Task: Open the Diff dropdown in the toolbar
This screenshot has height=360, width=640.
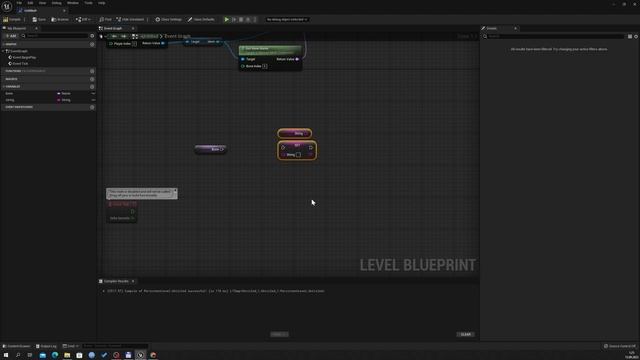Action: 83,19
